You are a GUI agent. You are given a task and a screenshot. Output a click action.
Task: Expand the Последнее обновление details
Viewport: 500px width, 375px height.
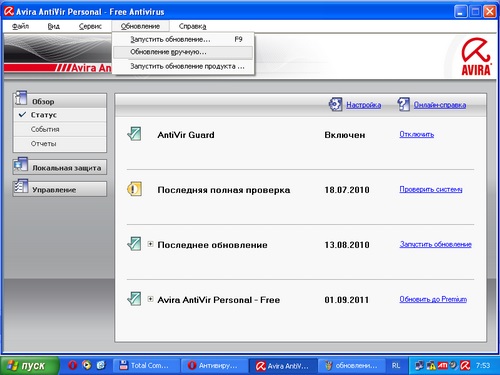coord(150,244)
